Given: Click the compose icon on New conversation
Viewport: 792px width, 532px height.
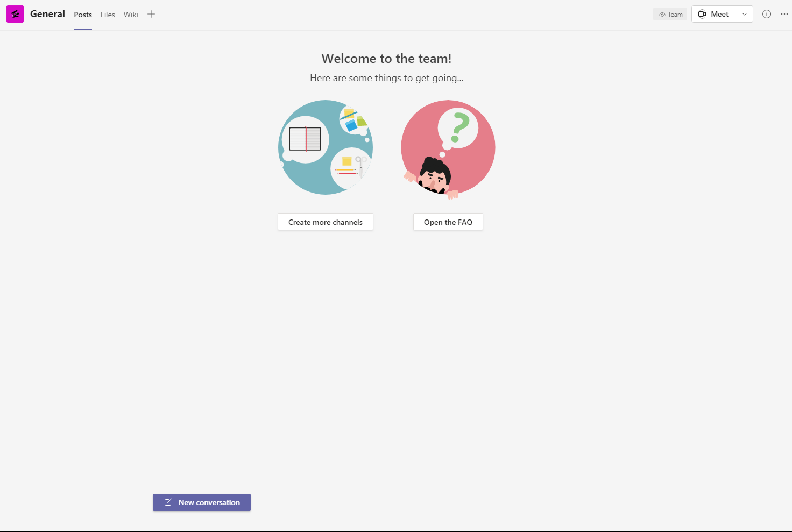Looking at the screenshot, I should 167,502.
